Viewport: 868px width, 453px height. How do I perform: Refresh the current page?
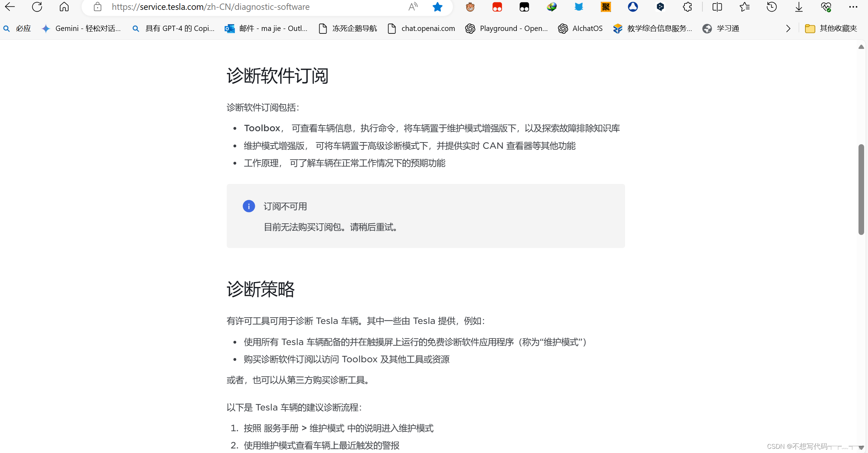click(37, 7)
